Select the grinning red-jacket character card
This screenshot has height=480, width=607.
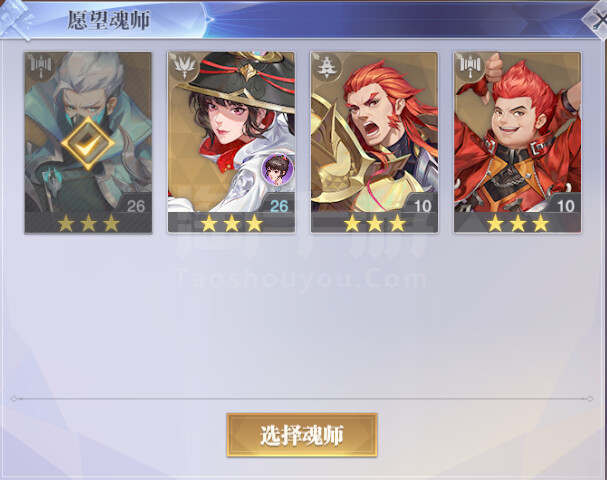coord(517,142)
